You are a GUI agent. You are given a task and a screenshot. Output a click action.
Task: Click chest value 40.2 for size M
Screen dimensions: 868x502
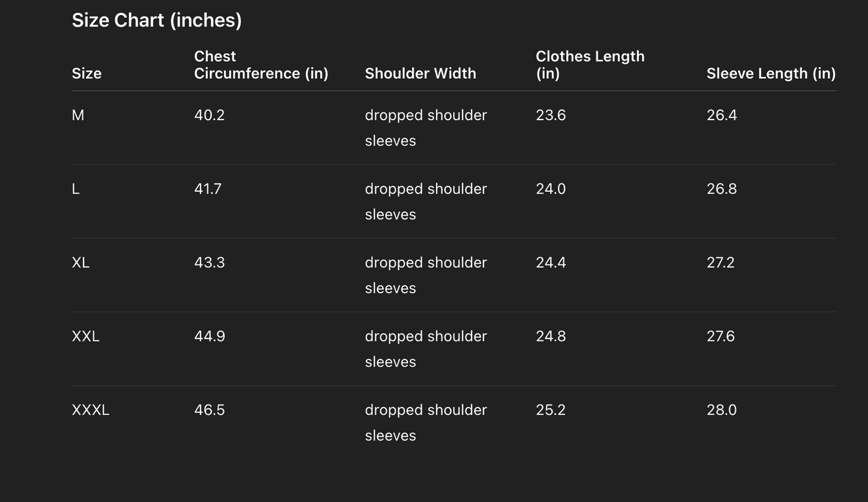click(x=209, y=115)
